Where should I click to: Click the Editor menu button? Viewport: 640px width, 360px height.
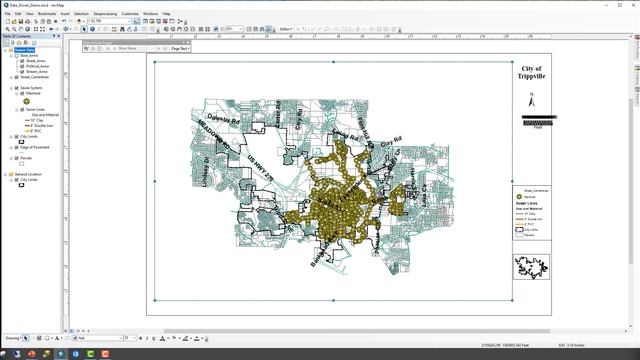pyautogui.click(x=286, y=29)
